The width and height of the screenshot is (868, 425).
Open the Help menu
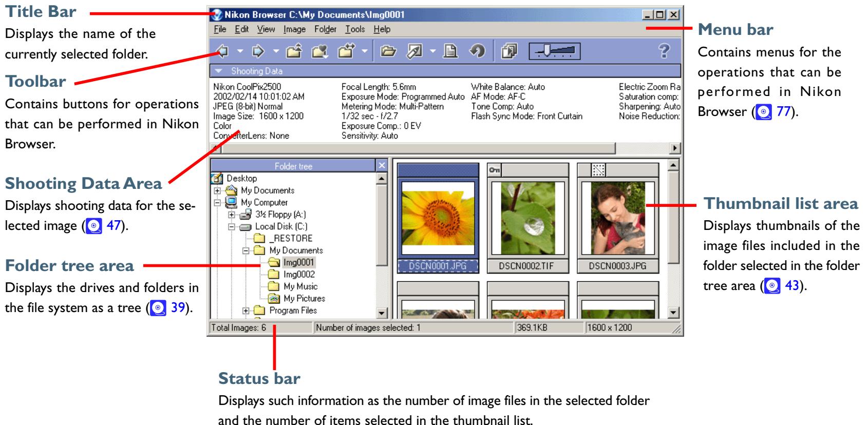pos(382,29)
